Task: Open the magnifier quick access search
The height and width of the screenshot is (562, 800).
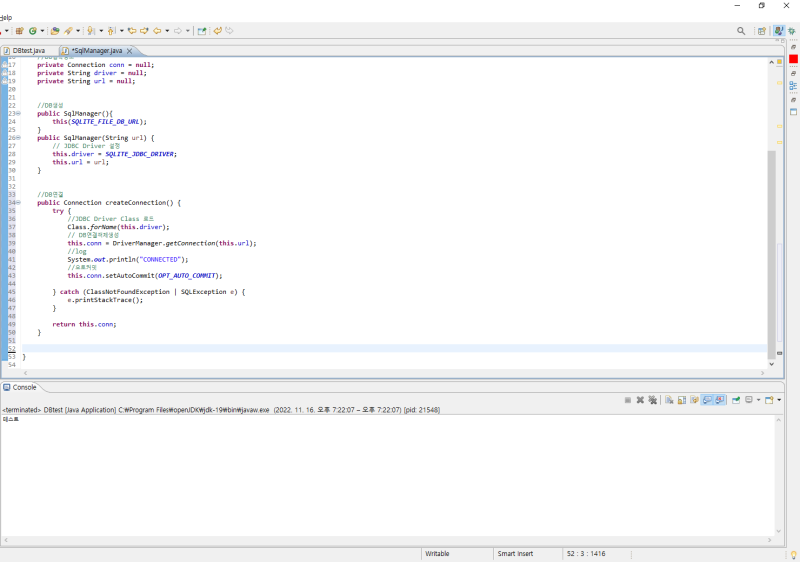Action: click(x=741, y=31)
